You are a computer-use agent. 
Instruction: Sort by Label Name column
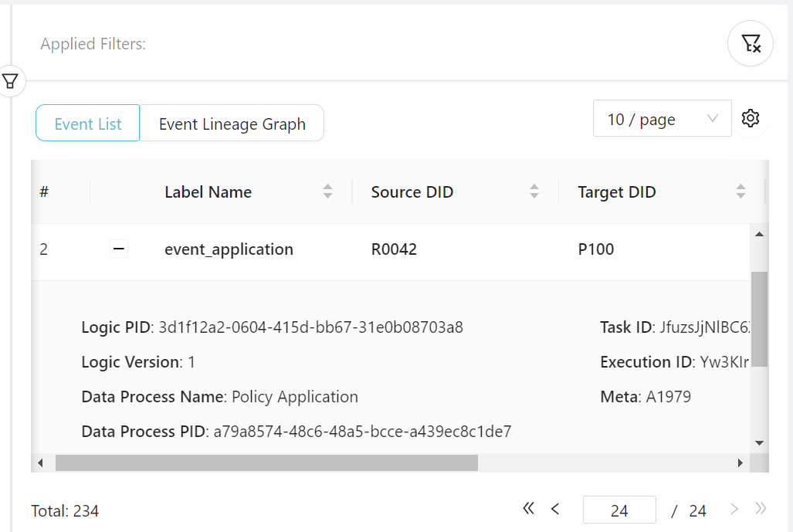point(327,192)
